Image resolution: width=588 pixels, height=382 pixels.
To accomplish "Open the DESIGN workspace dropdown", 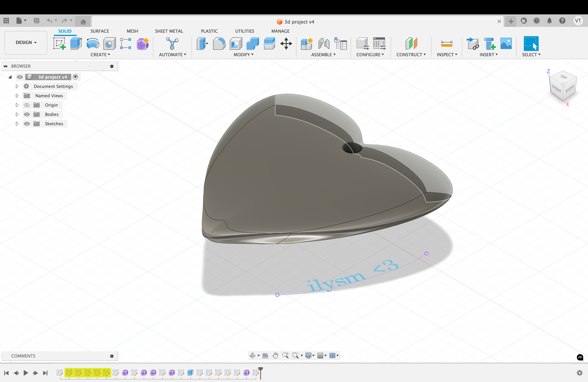I will [26, 43].
